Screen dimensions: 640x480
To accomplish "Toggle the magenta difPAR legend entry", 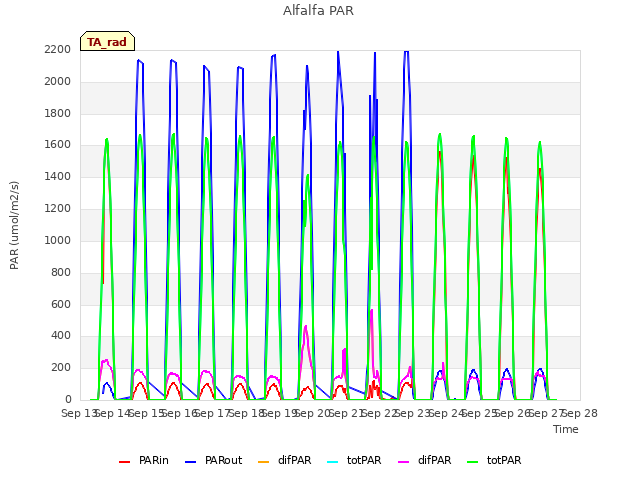I will coord(424,460).
